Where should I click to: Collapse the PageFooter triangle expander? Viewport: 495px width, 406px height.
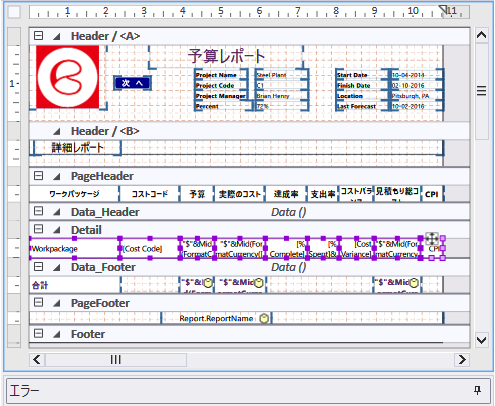click(x=57, y=303)
